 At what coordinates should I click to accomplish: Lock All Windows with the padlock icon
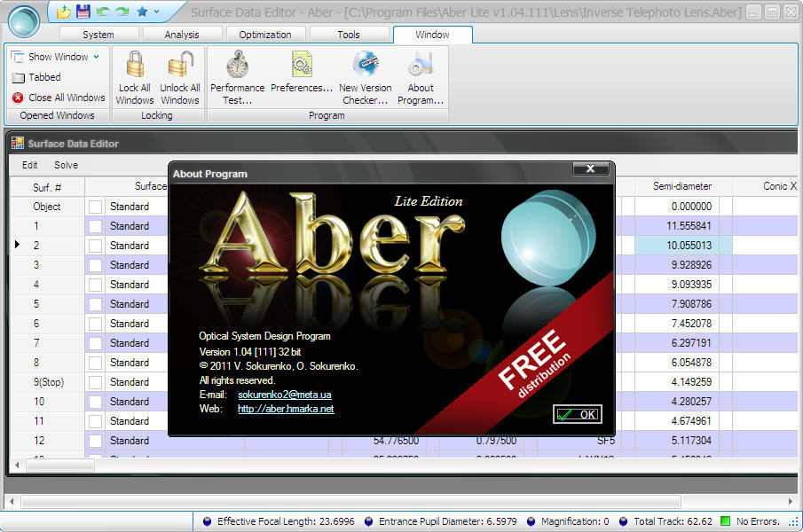(x=135, y=78)
